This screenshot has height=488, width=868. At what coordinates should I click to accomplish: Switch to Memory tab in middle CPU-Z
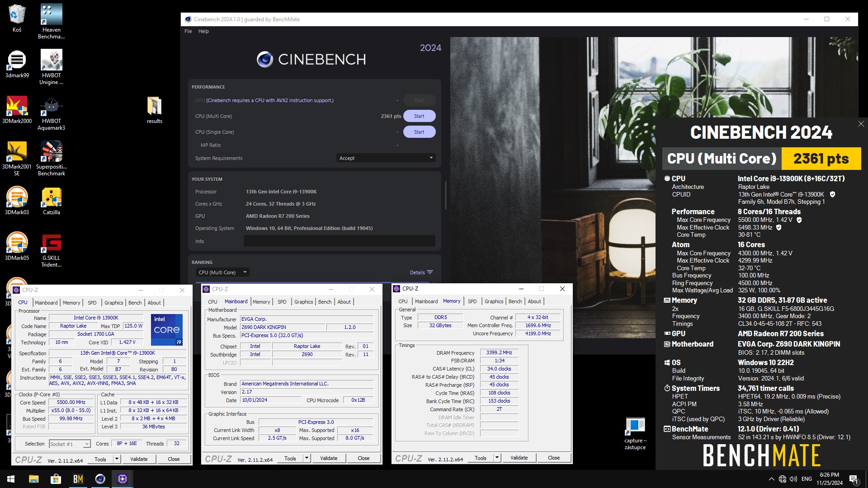click(x=261, y=302)
